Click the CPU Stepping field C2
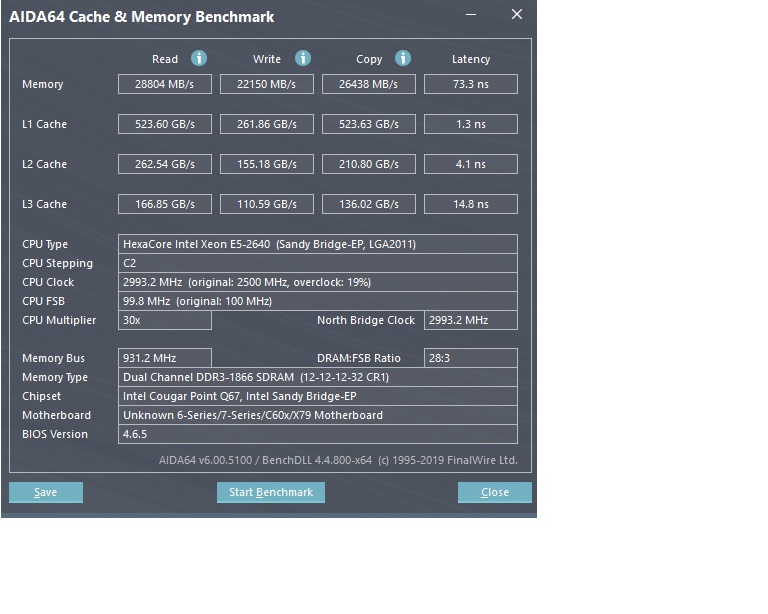768x614 pixels. [317, 263]
